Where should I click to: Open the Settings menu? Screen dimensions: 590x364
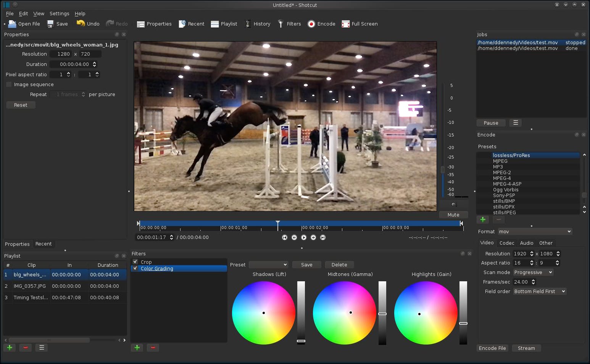60,14
